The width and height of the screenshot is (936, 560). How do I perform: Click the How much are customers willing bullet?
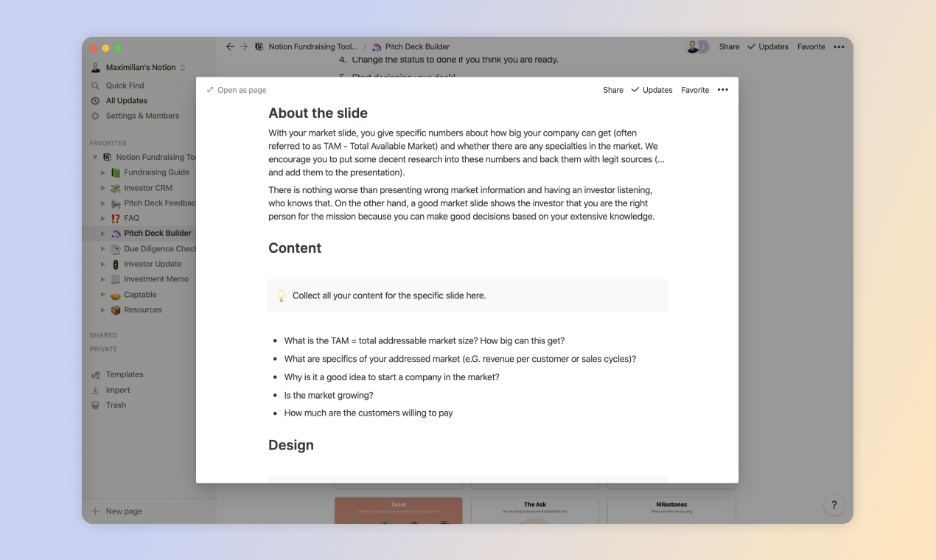point(369,413)
